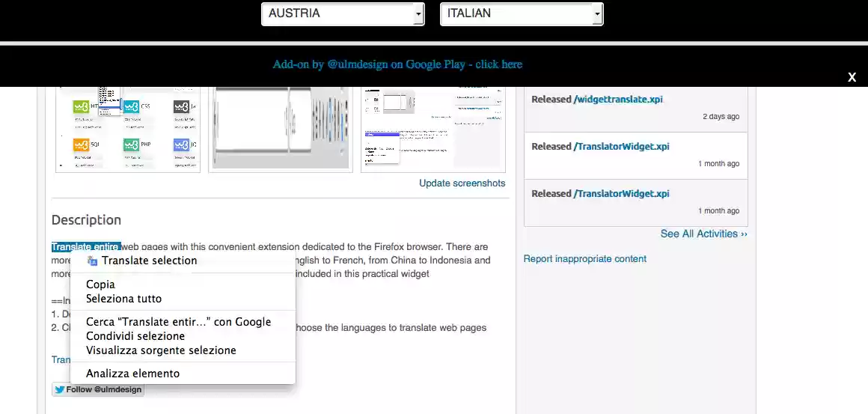Open the middle /TranslatorWidget.xpi release link
Viewport: 868px width, 414px height.
click(x=622, y=147)
